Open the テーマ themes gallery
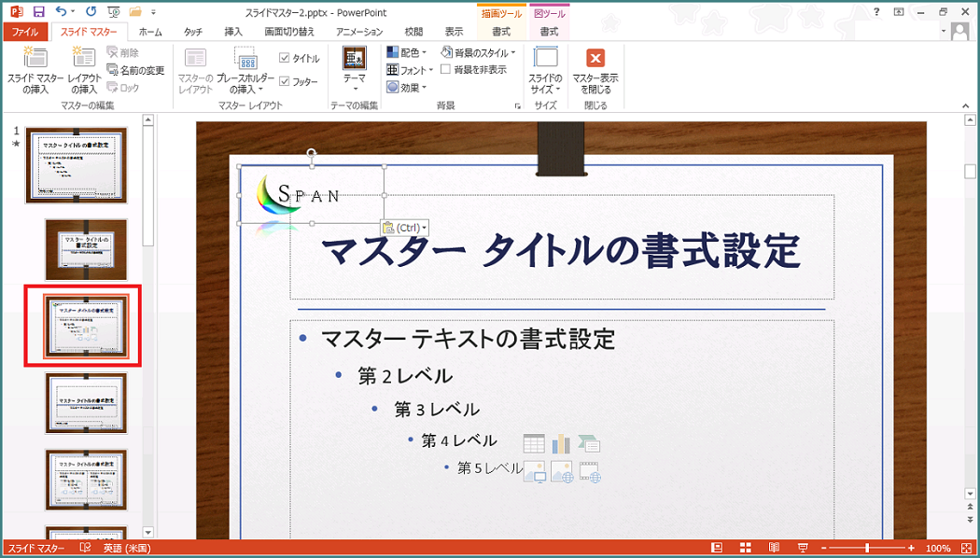The image size is (980, 558). 355,71
